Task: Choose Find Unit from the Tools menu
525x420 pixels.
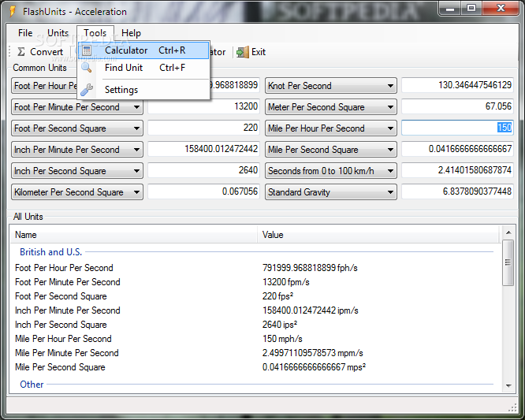Action: click(143, 68)
